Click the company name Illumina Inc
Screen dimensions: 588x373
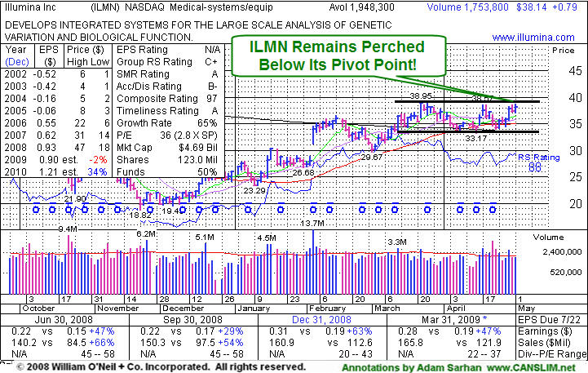30,7
